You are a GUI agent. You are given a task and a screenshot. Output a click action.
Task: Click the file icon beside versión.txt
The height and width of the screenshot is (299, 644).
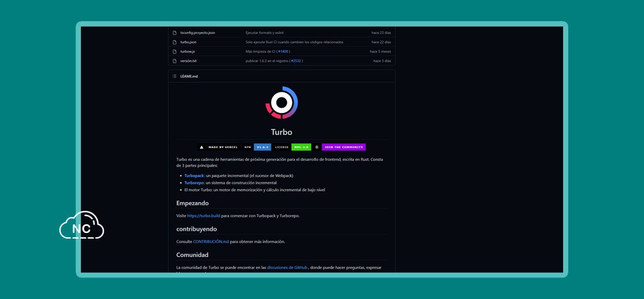[175, 61]
